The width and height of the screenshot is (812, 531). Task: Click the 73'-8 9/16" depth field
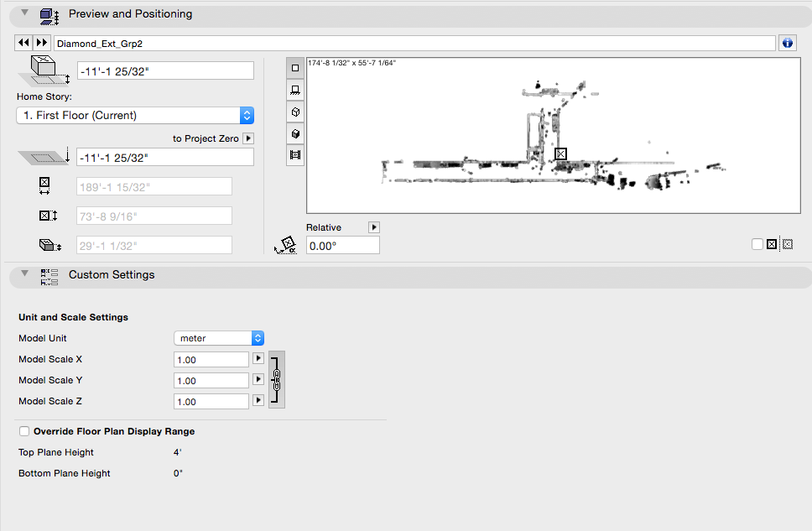point(154,216)
